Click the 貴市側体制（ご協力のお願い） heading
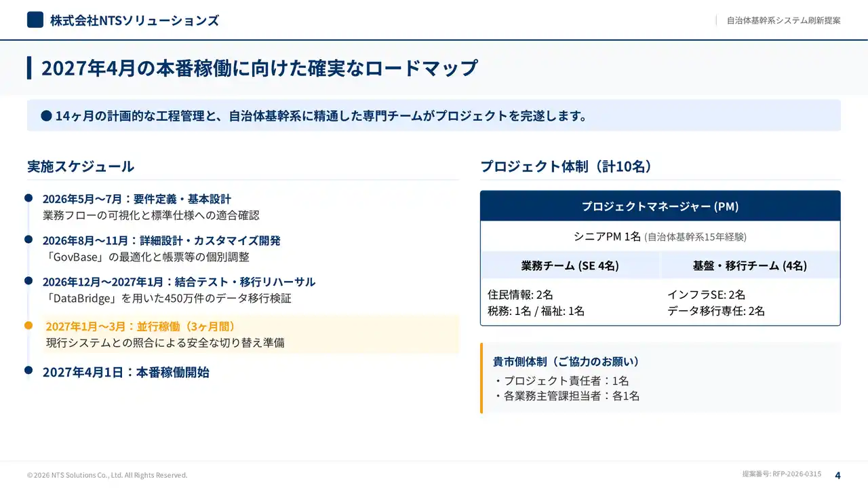The image size is (868, 488). pyautogui.click(x=566, y=362)
